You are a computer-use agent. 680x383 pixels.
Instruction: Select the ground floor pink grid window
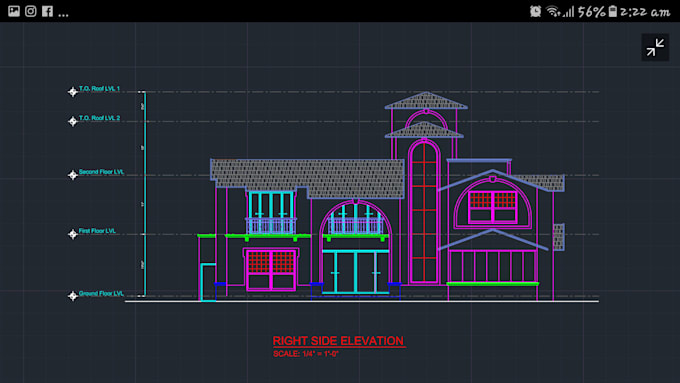click(271, 269)
